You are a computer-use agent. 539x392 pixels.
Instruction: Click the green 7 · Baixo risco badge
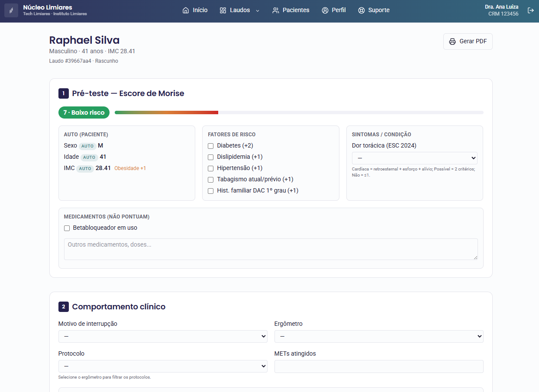click(x=84, y=112)
